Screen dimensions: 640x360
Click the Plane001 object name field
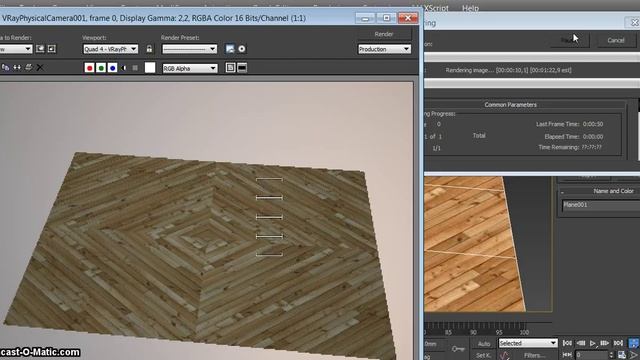coord(601,205)
